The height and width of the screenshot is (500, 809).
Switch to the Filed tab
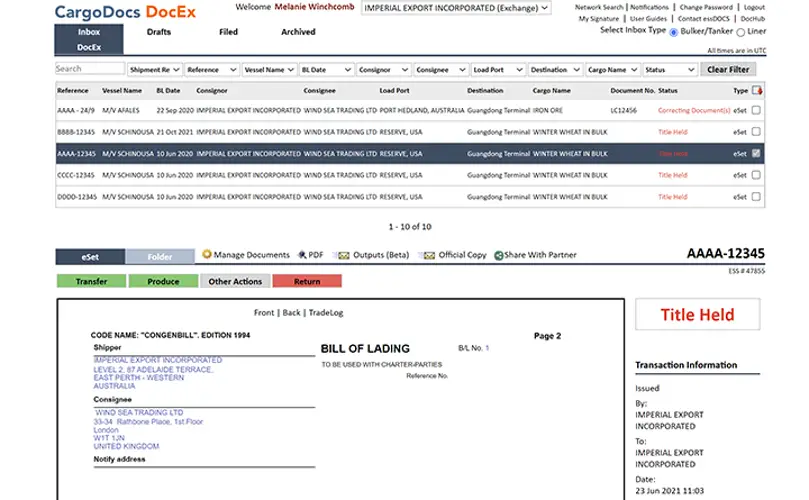coord(228,32)
